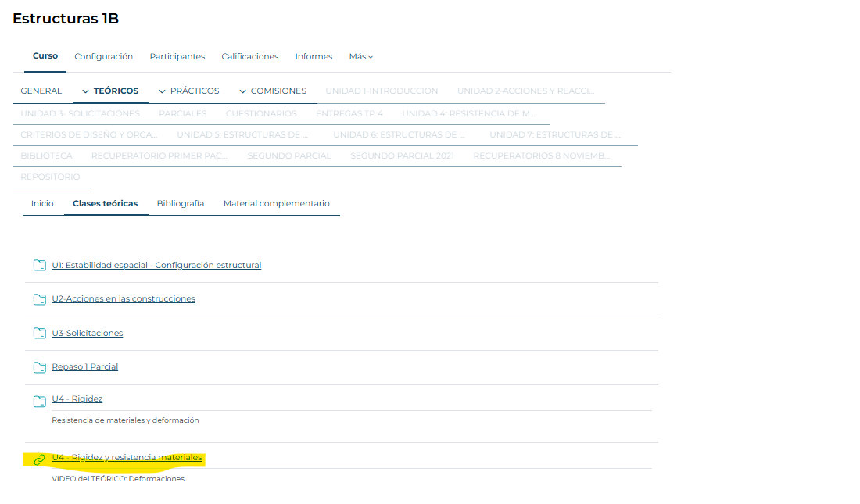Click the folder icon beside U4 - Rigidez
860x504 pixels.
40,402
